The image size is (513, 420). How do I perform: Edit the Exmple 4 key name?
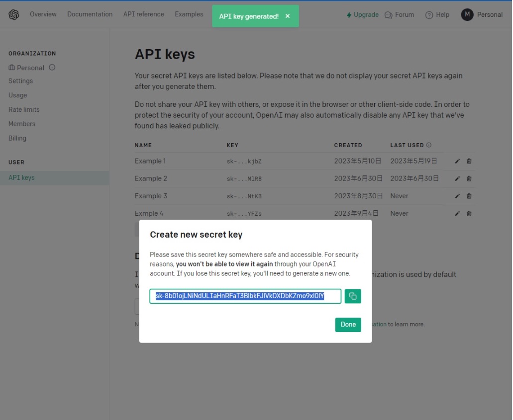coord(457,213)
